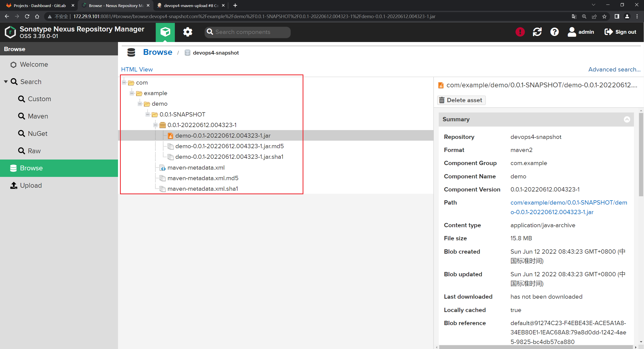Screen dimensions: 644x349
Task: Open the browser three-dot menu
Action: [x=637, y=16]
